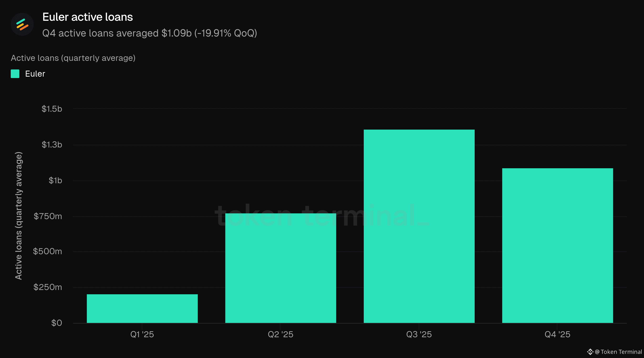Click the Token Terminal watermark icon
Viewport: 644px width, 358px height.
[590, 352]
